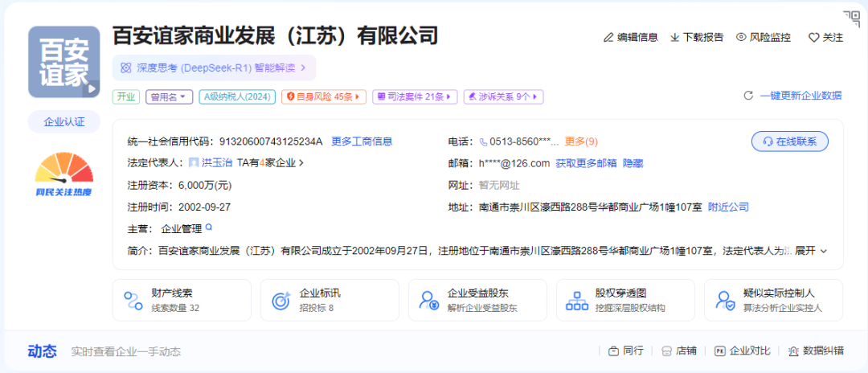
Task: Open the 疑似实际控制人 card
Action: (x=773, y=300)
